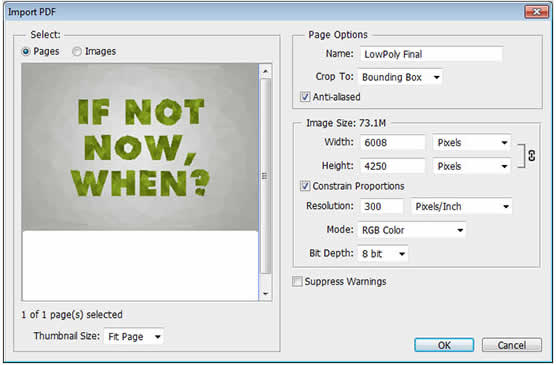
Task: Expand the Resolution Pixels/Inch dropdown
Action: coord(461,206)
